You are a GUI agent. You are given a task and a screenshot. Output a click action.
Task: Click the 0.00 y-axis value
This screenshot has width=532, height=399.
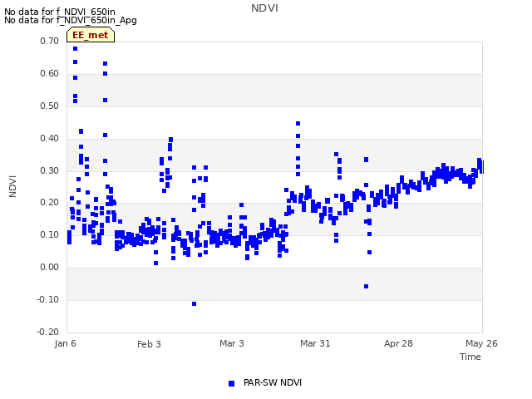(x=49, y=268)
